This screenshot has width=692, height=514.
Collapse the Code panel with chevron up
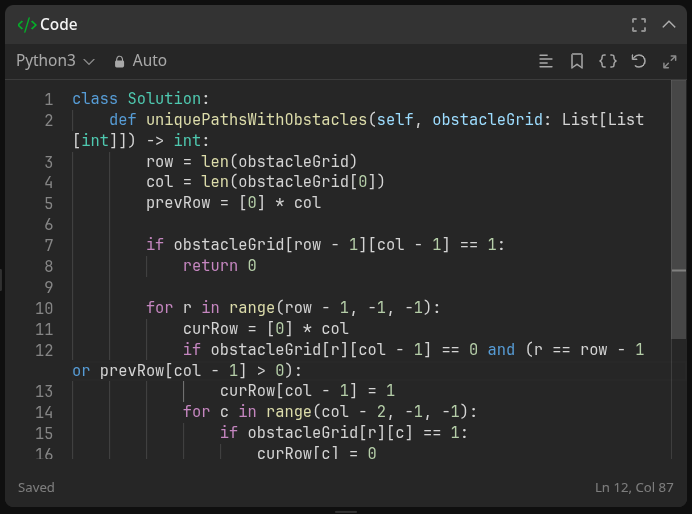point(669,24)
